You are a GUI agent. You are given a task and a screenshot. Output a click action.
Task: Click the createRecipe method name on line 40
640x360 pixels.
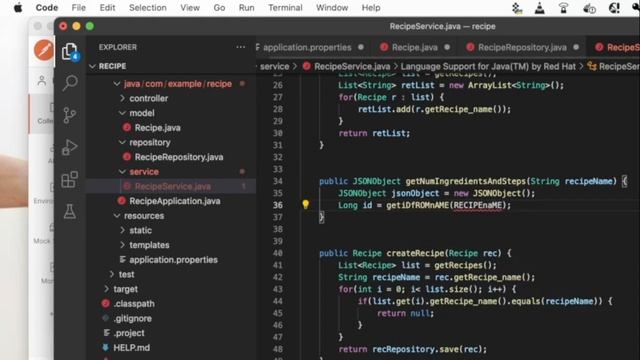coord(415,253)
